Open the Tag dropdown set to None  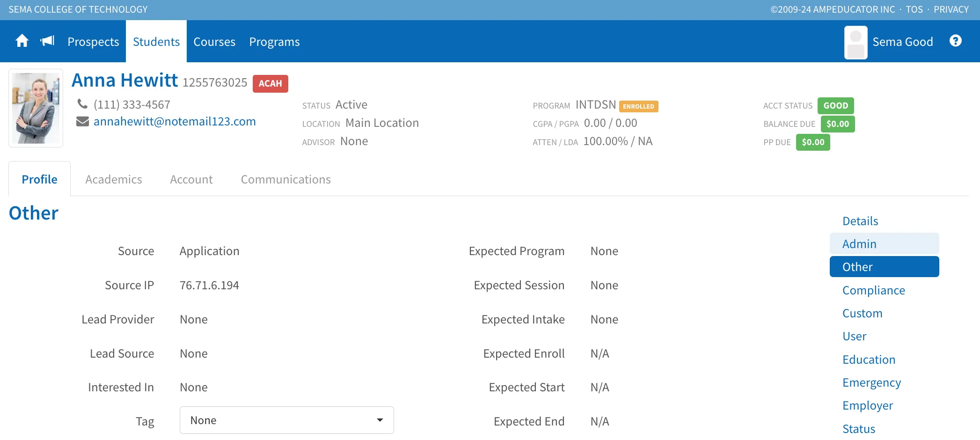[287, 420]
